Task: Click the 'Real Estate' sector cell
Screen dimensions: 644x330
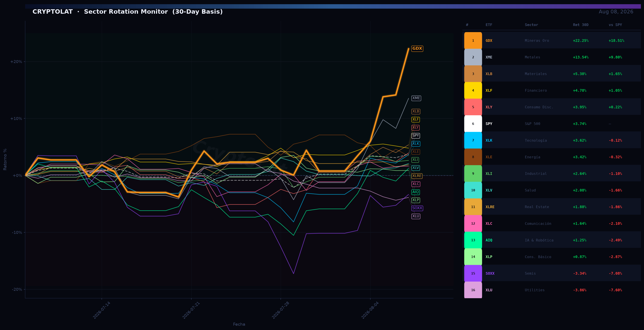Action: click(537, 207)
